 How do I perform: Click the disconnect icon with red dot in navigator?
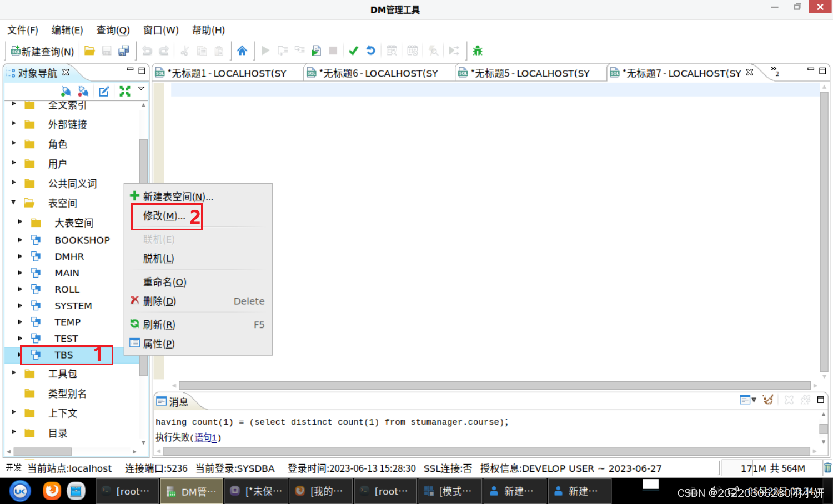click(x=83, y=91)
